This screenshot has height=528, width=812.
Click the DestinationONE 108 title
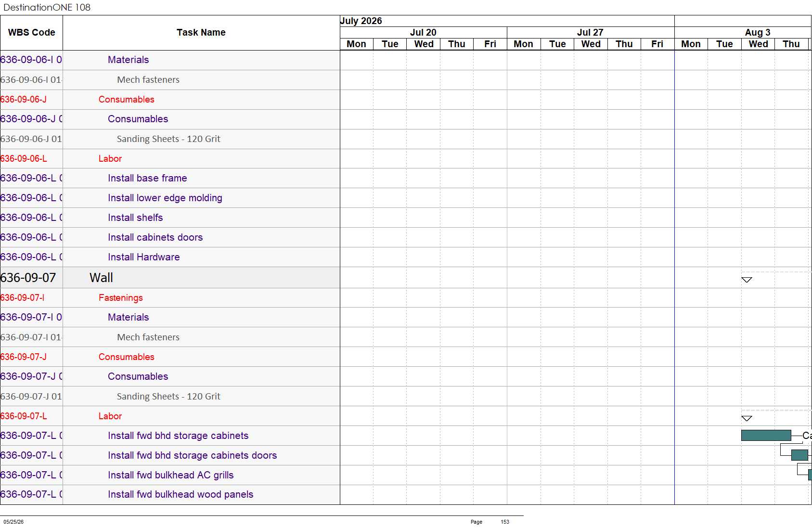click(47, 7)
